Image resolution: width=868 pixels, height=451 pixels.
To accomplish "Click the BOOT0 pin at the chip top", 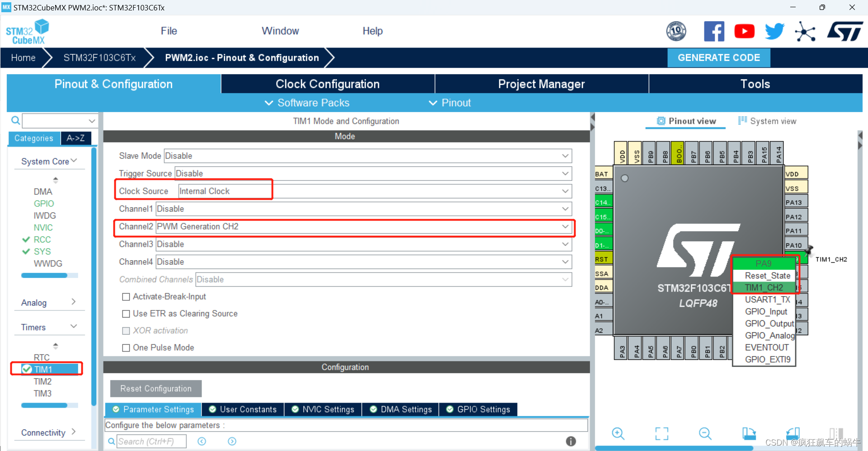I will click(x=678, y=153).
